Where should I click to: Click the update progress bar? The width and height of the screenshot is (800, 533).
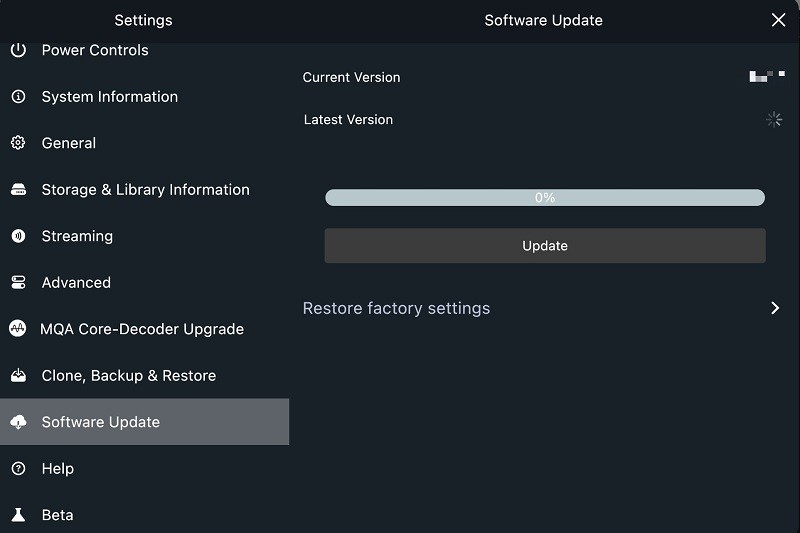(x=544, y=198)
